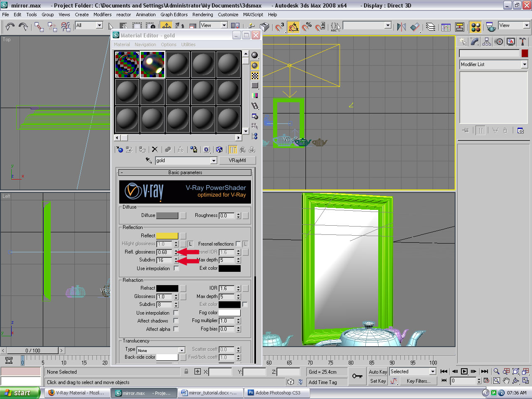Click the Set Key button
This screenshot has width=532, height=399.
(378, 381)
